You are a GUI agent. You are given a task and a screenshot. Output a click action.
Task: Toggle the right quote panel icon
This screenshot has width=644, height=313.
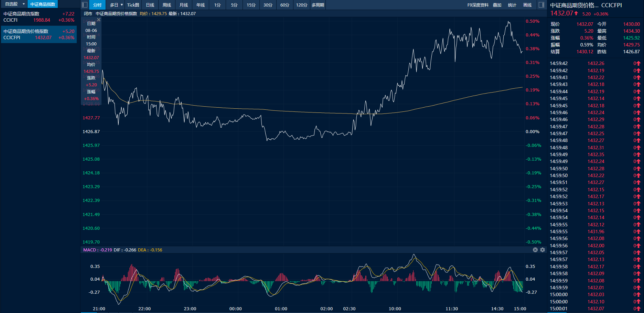pos(541,5)
